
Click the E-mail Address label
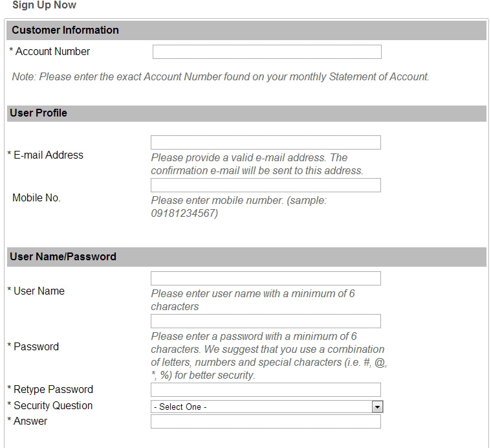coord(49,155)
